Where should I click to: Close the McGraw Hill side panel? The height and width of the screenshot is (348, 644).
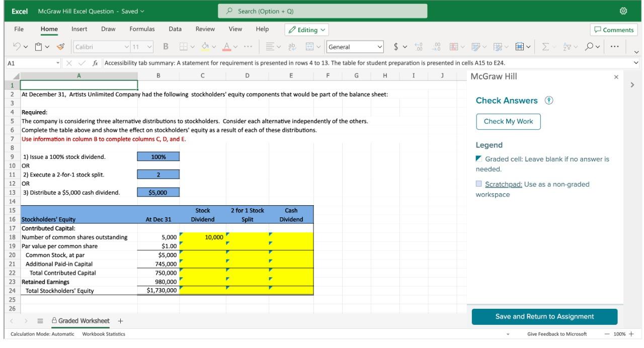[x=616, y=77]
